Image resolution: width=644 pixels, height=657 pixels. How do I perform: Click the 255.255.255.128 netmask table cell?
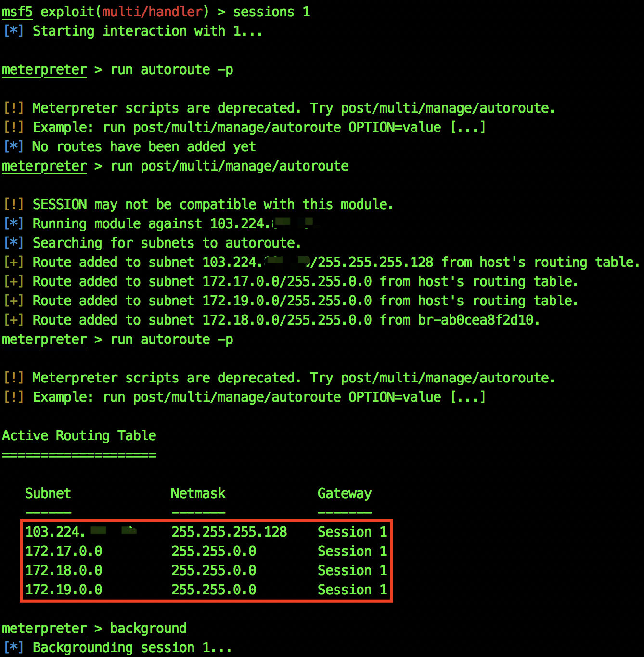[x=229, y=532]
